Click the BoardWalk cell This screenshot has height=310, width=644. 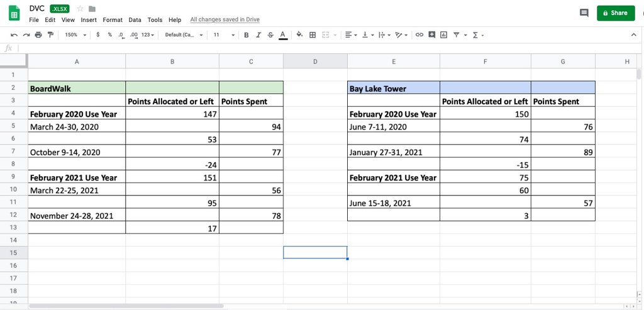coord(77,88)
